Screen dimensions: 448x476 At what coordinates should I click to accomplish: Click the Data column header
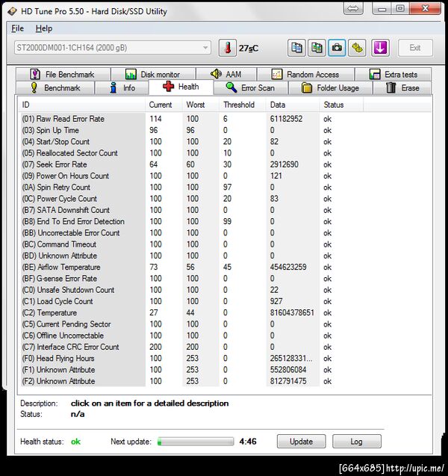[293, 105]
